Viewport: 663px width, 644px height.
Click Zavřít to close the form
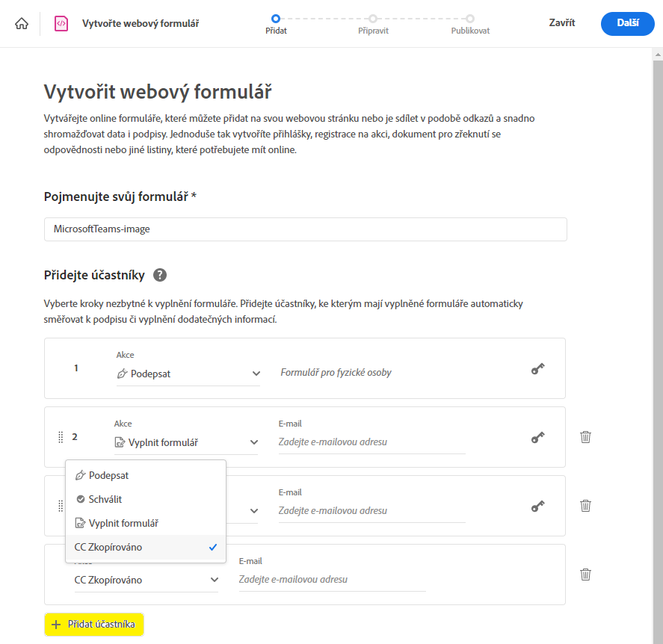pos(562,23)
